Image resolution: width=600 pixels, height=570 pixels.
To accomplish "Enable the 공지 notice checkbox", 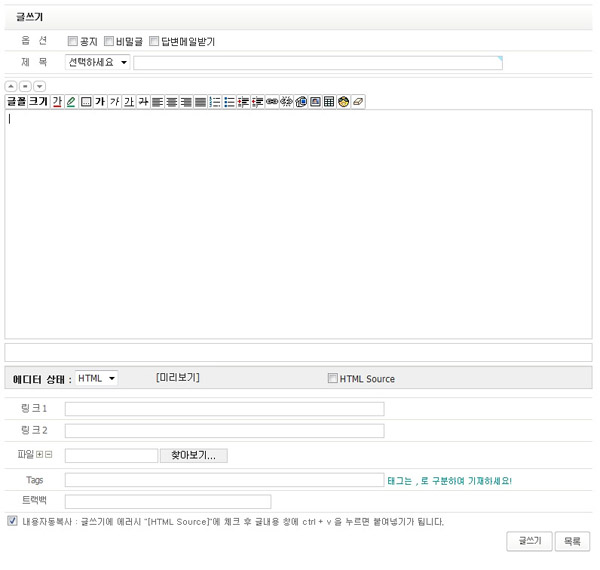I will (72, 41).
